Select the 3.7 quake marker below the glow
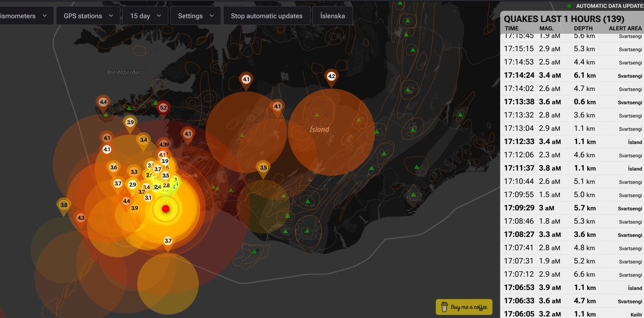 (x=167, y=240)
